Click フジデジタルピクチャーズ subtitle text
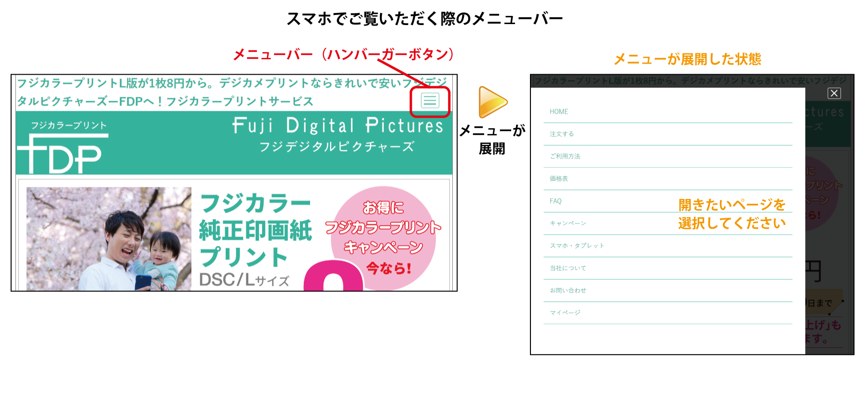868x395 pixels. coord(337,147)
